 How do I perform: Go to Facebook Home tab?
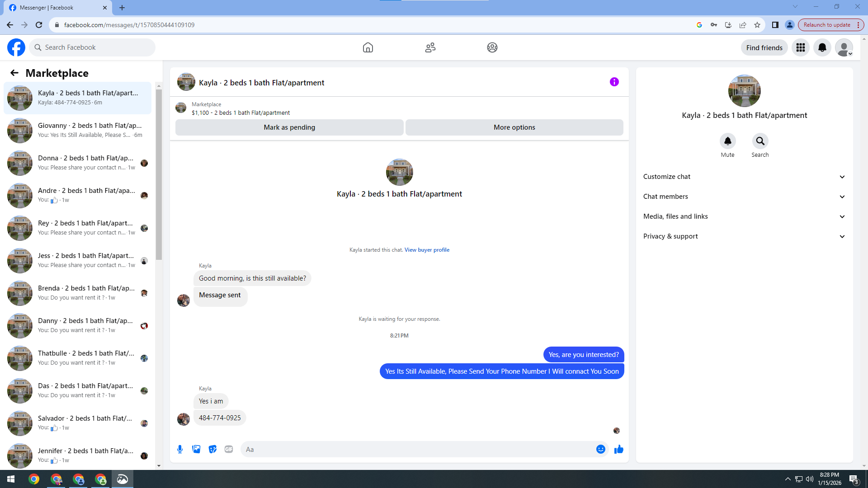tap(368, 47)
